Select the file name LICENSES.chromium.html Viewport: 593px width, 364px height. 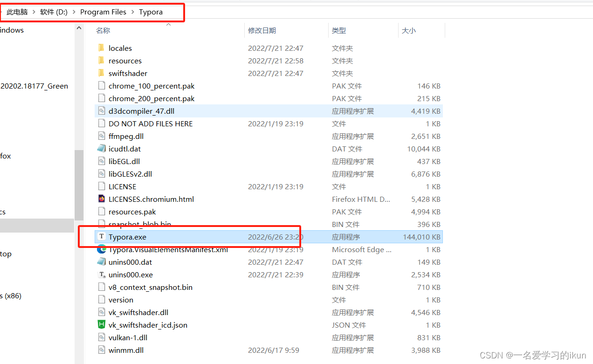click(151, 199)
